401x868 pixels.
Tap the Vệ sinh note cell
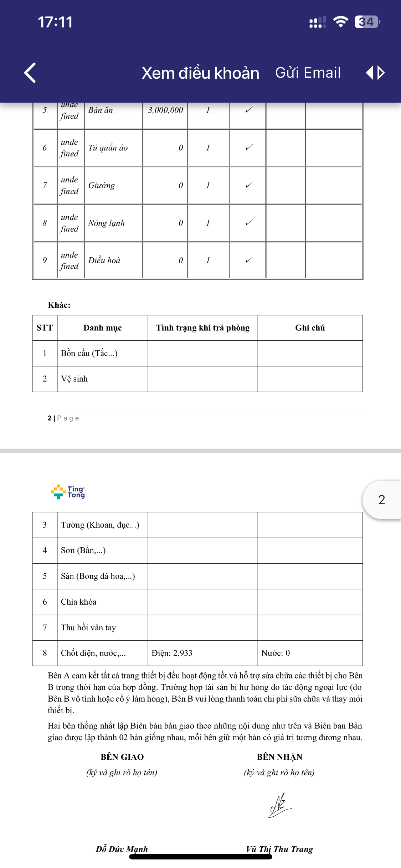pos(310,379)
